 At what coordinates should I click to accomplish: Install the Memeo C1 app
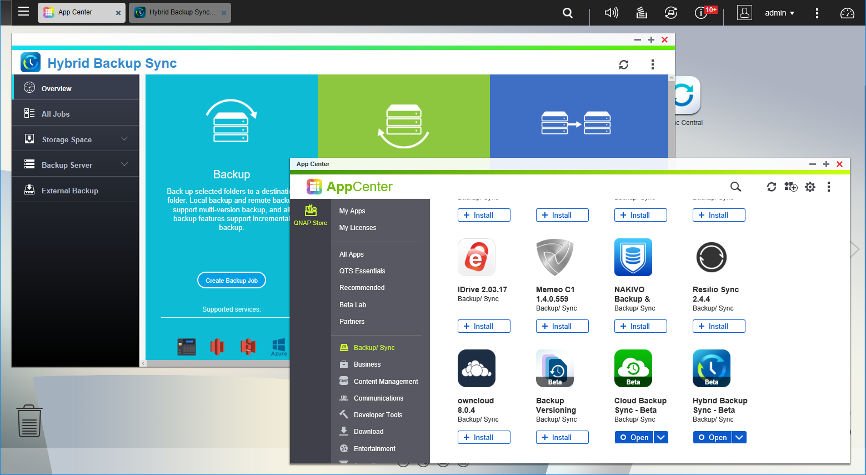tap(562, 326)
